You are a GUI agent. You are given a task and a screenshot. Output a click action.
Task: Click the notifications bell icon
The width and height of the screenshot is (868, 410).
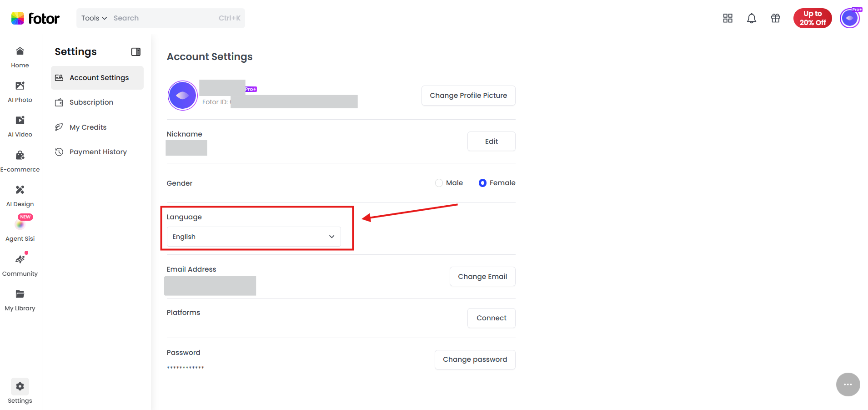(x=752, y=18)
